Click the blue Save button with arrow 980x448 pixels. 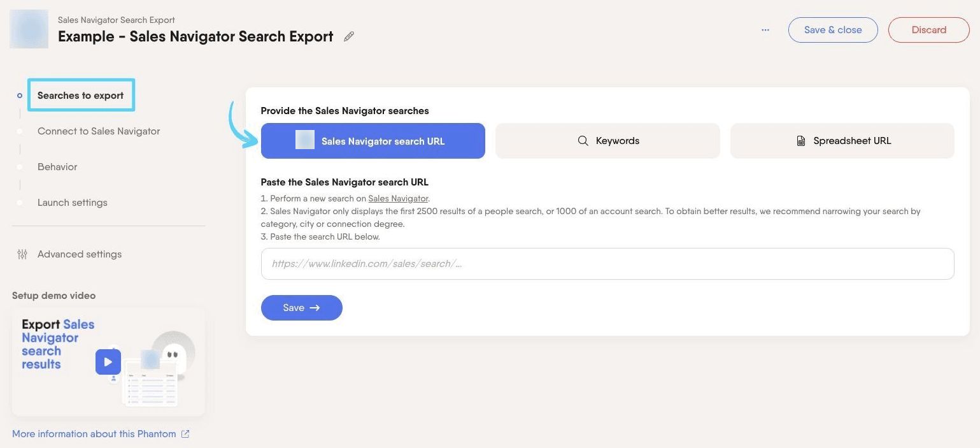[x=302, y=308]
